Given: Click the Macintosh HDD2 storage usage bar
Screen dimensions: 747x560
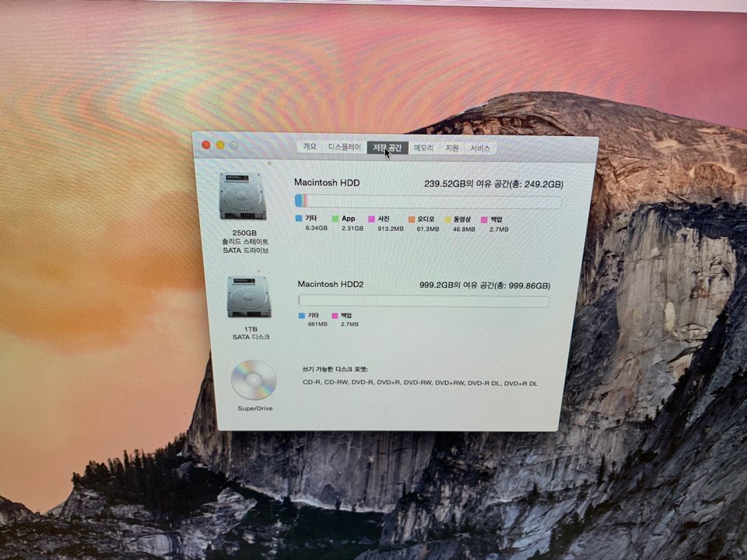Looking at the screenshot, I should [x=423, y=302].
